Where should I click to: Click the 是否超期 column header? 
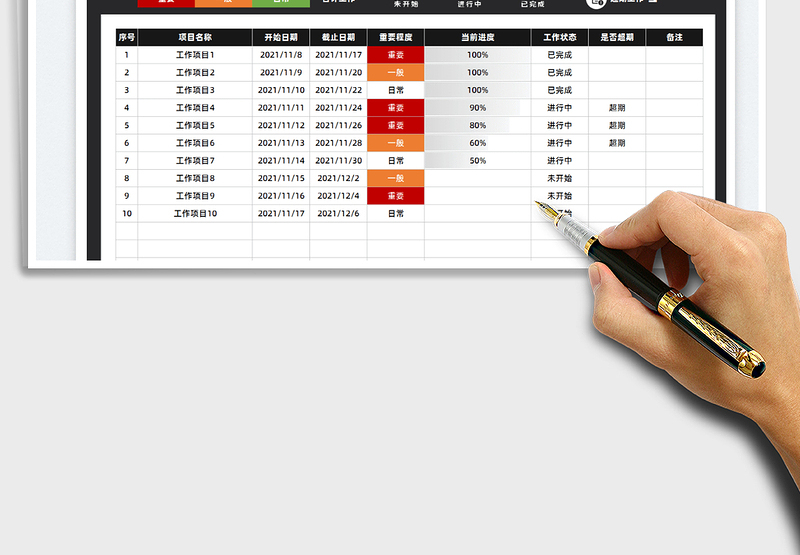tap(616, 37)
